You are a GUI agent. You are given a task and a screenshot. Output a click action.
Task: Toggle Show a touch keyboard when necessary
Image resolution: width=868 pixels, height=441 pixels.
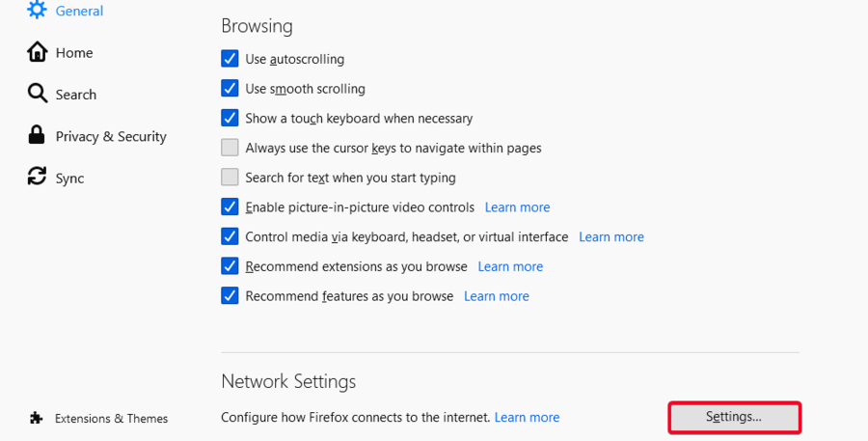(x=230, y=119)
